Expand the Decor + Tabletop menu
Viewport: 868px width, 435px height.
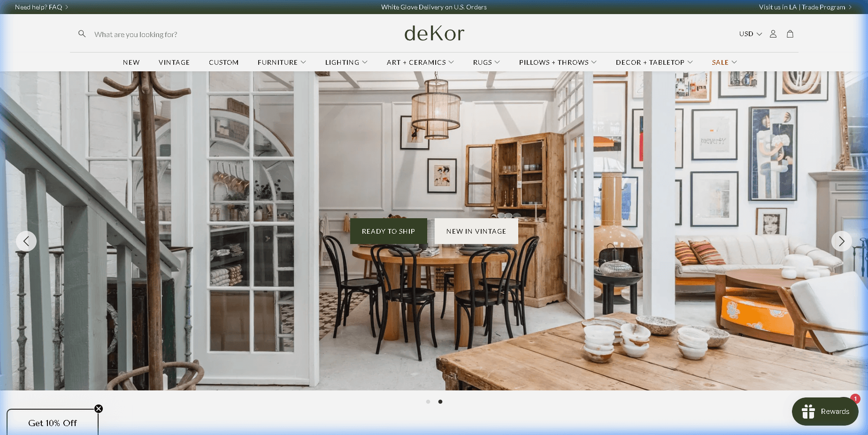654,62
